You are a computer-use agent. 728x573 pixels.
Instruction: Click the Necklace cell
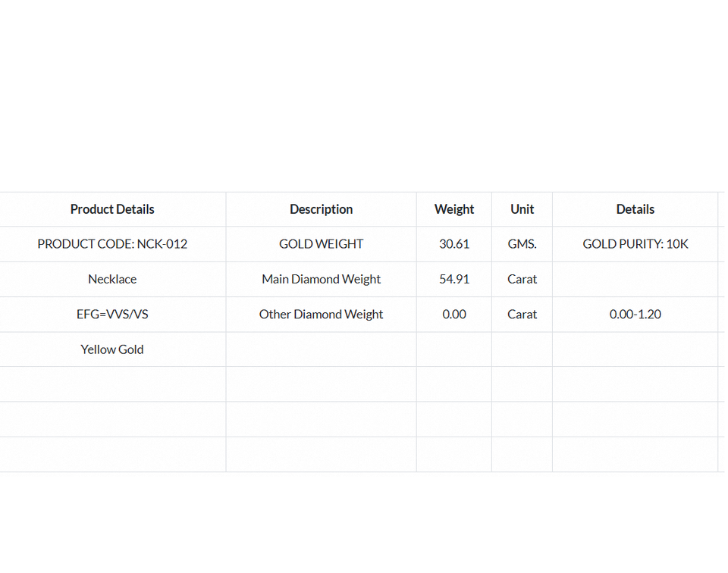(112, 279)
